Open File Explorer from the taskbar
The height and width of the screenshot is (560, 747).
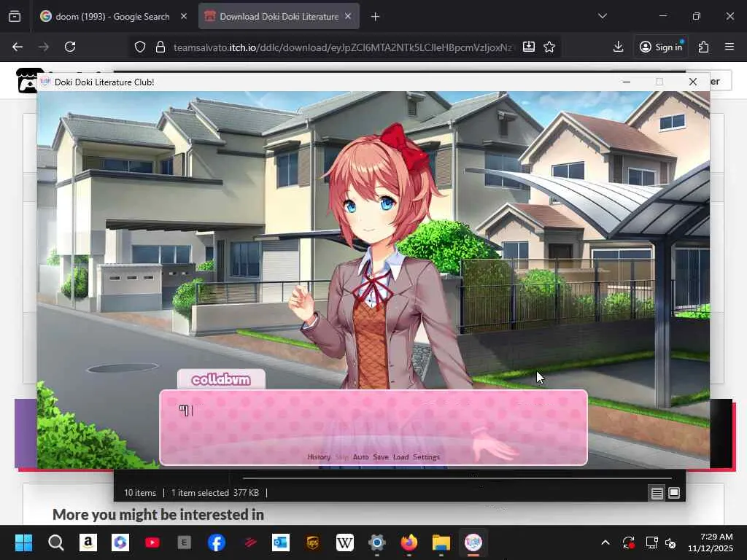point(441,542)
